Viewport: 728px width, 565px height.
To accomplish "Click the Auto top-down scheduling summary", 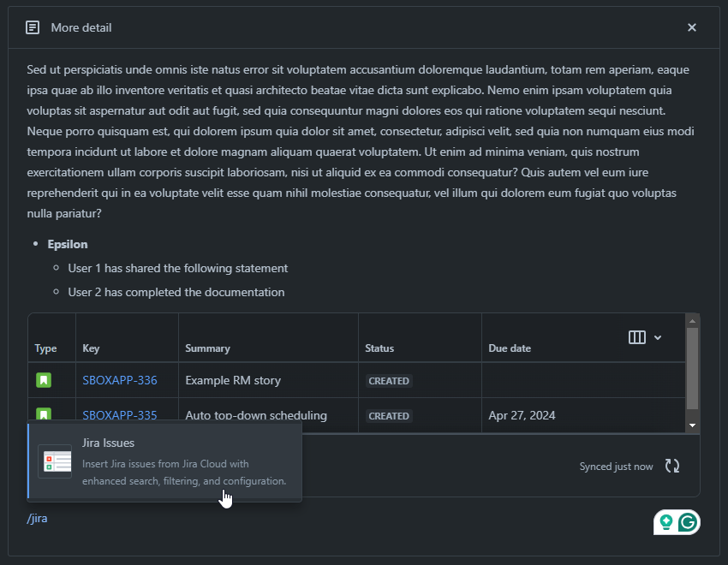I will pyautogui.click(x=256, y=415).
